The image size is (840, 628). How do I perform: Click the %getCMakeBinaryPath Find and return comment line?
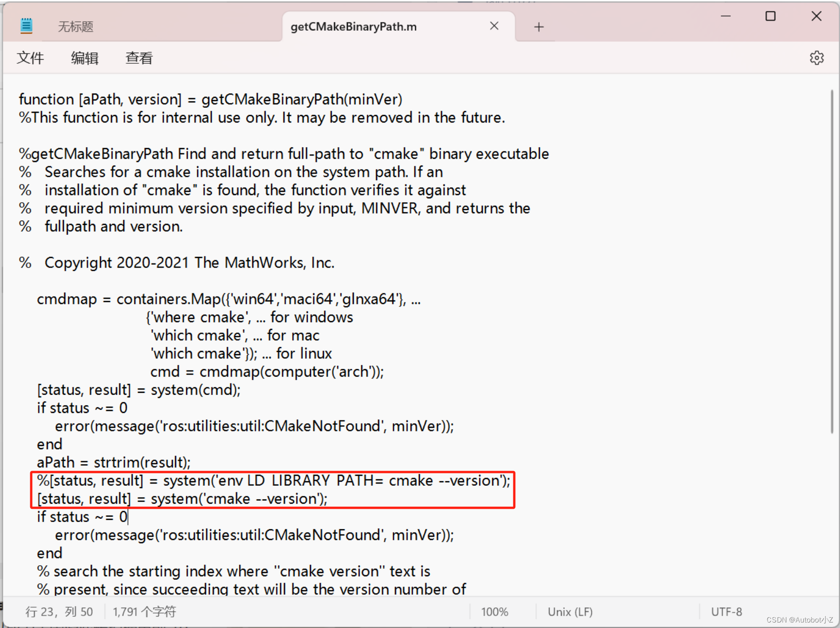[x=284, y=154]
